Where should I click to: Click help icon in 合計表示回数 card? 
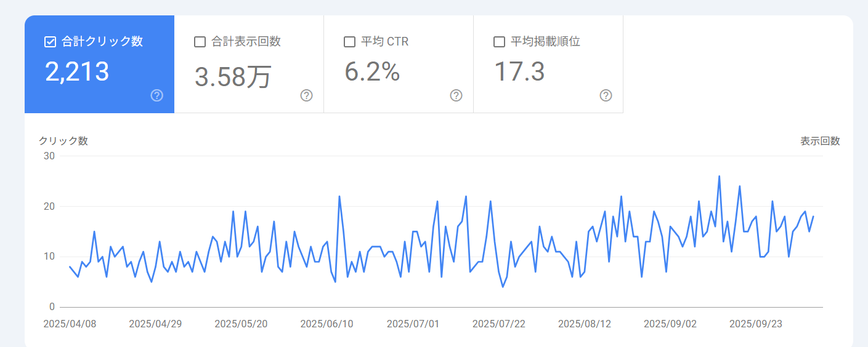tap(306, 95)
